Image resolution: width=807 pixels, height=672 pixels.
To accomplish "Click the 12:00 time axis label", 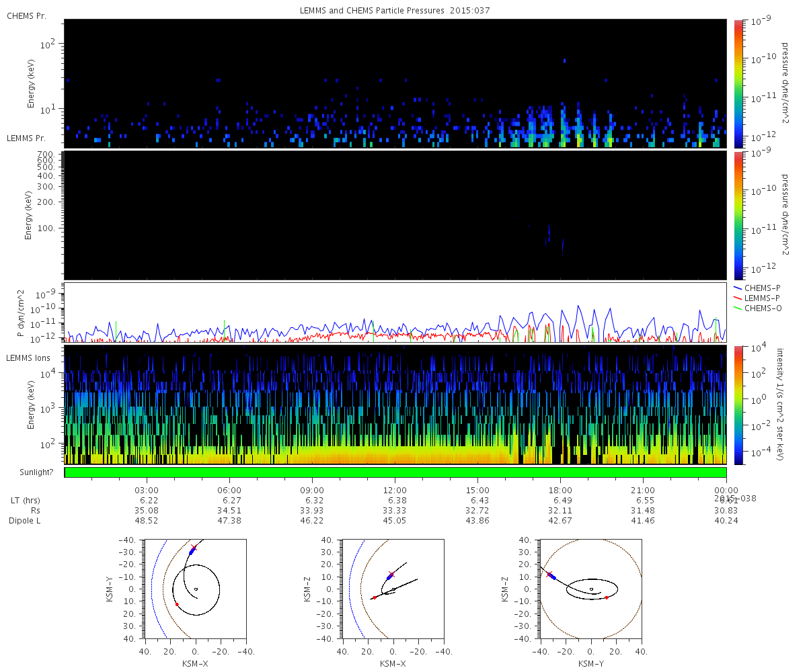I will tap(395, 491).
